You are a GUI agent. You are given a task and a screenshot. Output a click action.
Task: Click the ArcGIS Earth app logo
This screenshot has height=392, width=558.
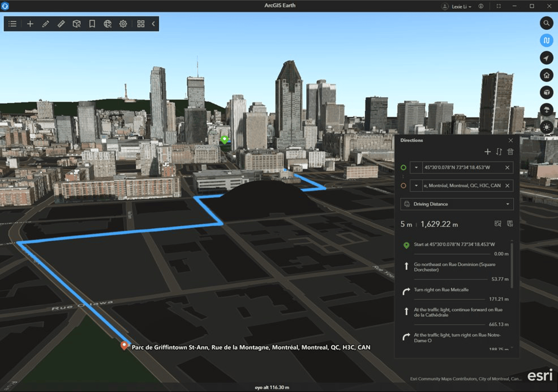point(5,6)
